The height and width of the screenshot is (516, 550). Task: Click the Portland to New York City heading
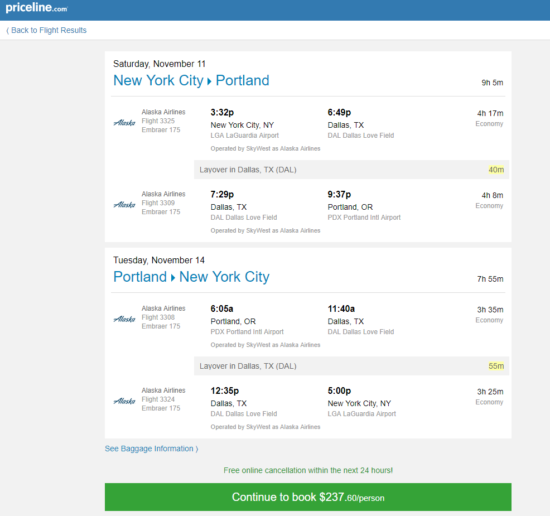pyautogui.click(x=191, y=277)
